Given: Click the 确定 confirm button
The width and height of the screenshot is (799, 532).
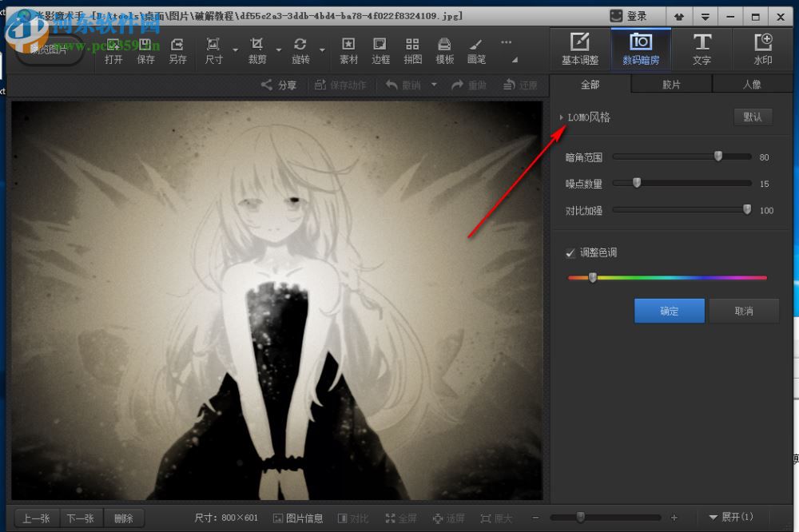Looking at the screenshot, I should coord(669,311).
